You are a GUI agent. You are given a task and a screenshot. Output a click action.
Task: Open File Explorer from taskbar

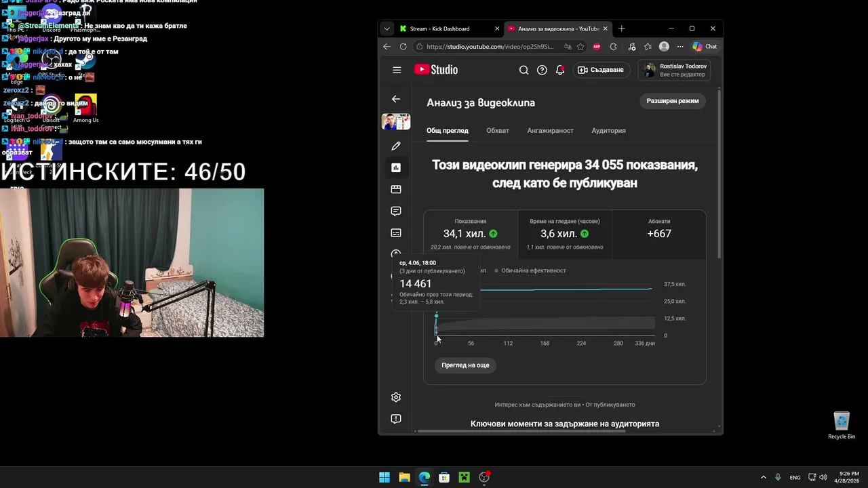(x=404, y=477)
